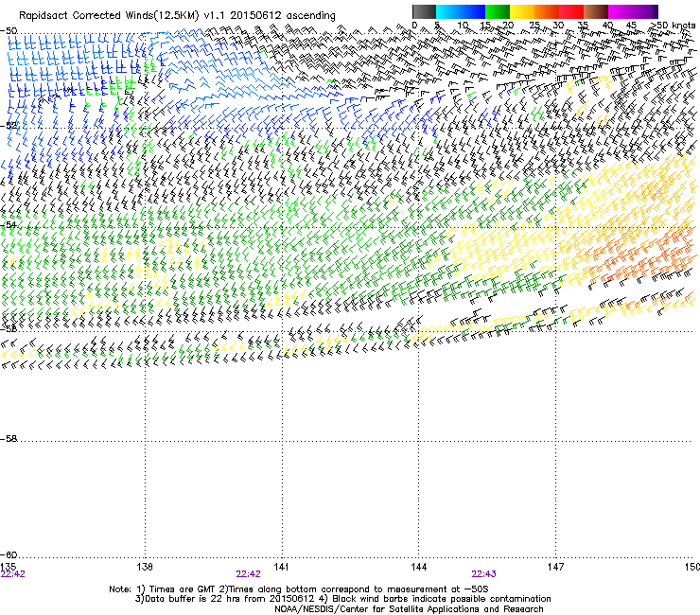Click the note 'Data buffer is 22 hrs'

187,599
